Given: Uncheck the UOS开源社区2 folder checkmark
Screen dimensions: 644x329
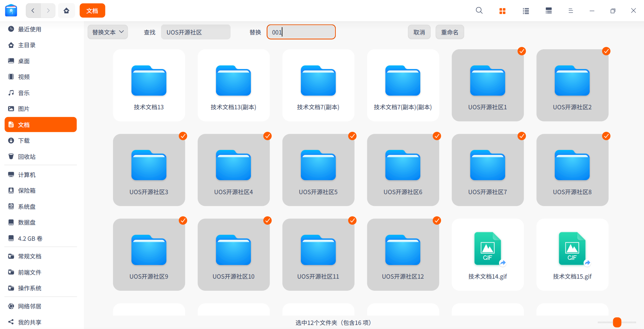Looking at the screenshot, I should 606,51.
